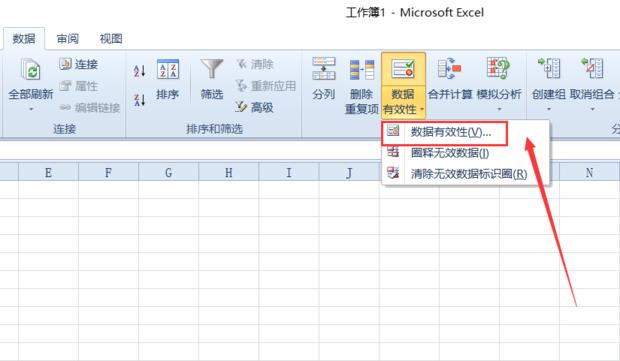Click Edit Links (编辑链接)
This screenshot has height=361, width=620.
point(90,108)
